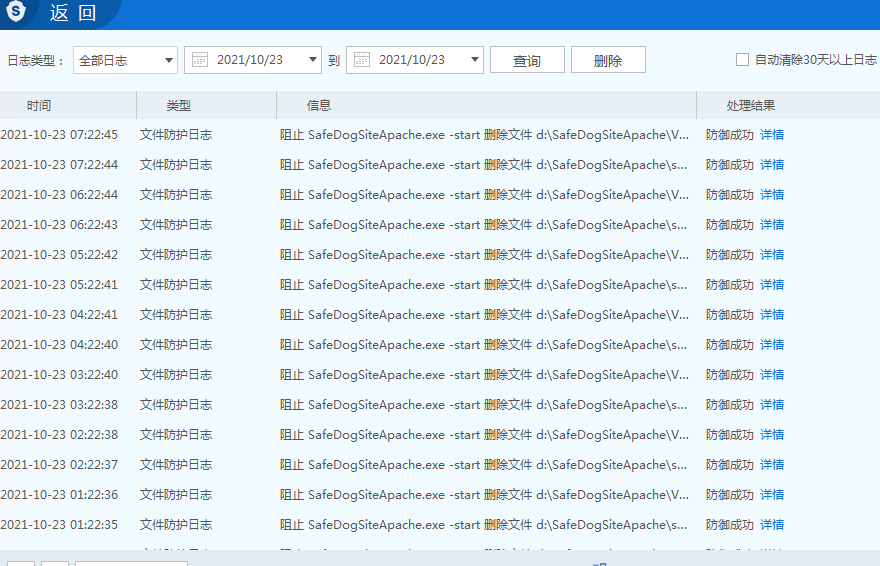Open 详情 for the 01:22:36 log
The height and width of the screenshot is (566, 880).
[x=772, y=495]
